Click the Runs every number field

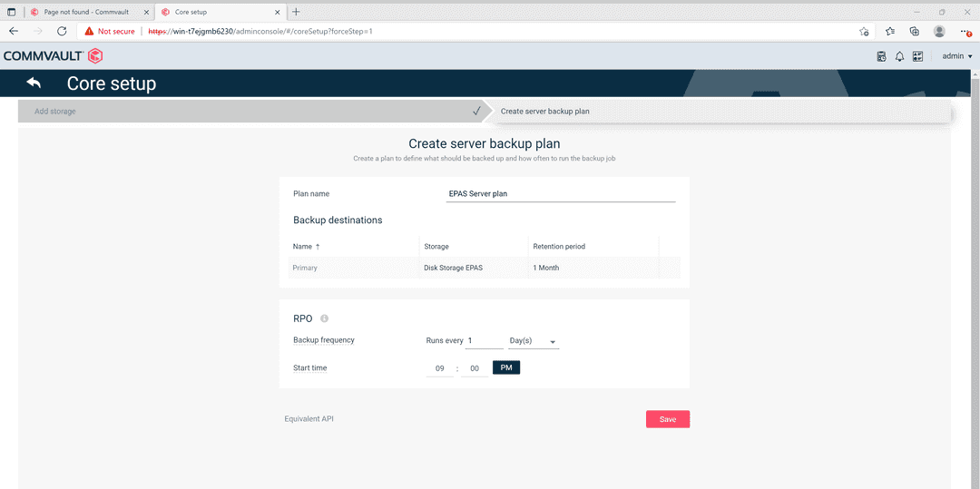(x=484, y=341)
